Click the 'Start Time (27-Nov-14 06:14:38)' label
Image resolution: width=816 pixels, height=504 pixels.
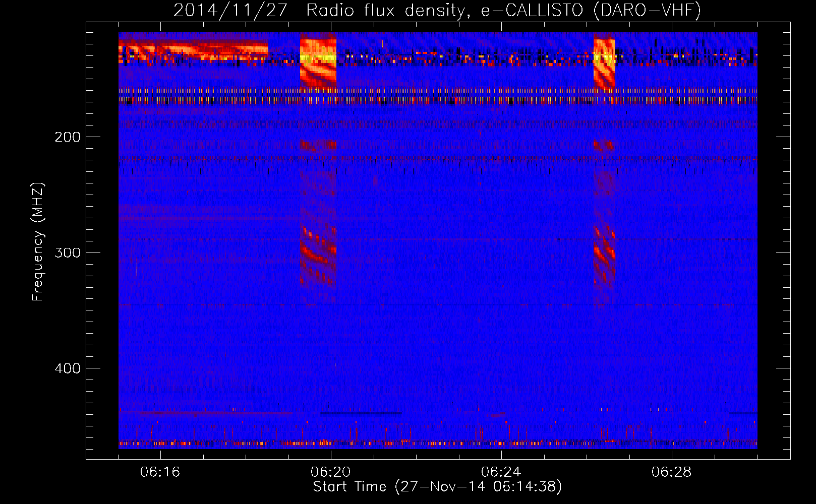pos(437,487)
